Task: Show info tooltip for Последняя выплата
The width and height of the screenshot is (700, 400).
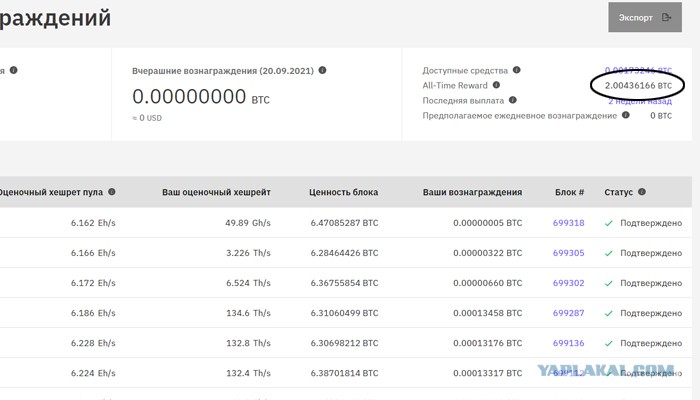Action: pos(512,100)
